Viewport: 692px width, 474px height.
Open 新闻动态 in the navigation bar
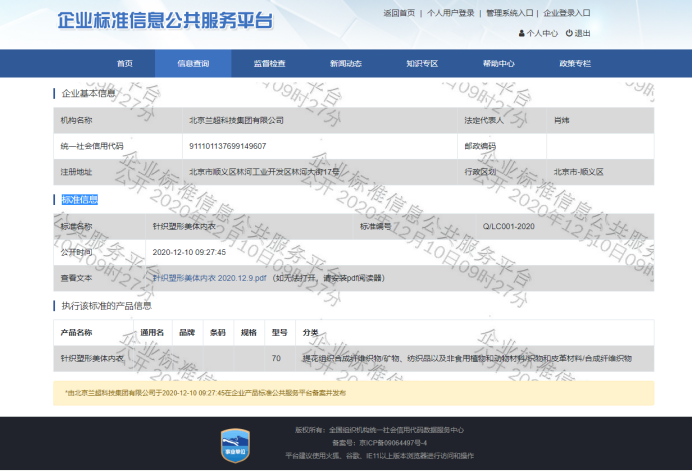tap(346, 64)
